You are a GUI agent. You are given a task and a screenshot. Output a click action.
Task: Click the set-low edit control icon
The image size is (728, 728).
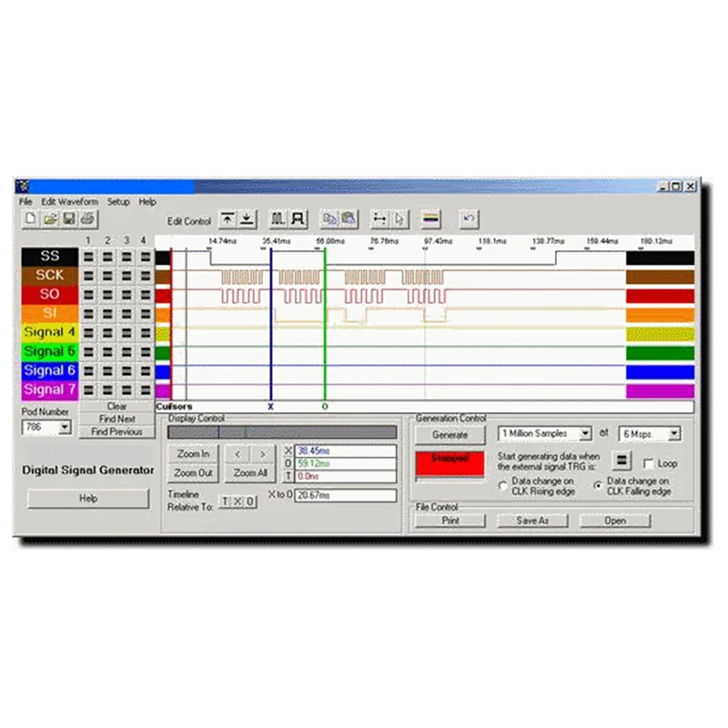[x=247, y=219]
